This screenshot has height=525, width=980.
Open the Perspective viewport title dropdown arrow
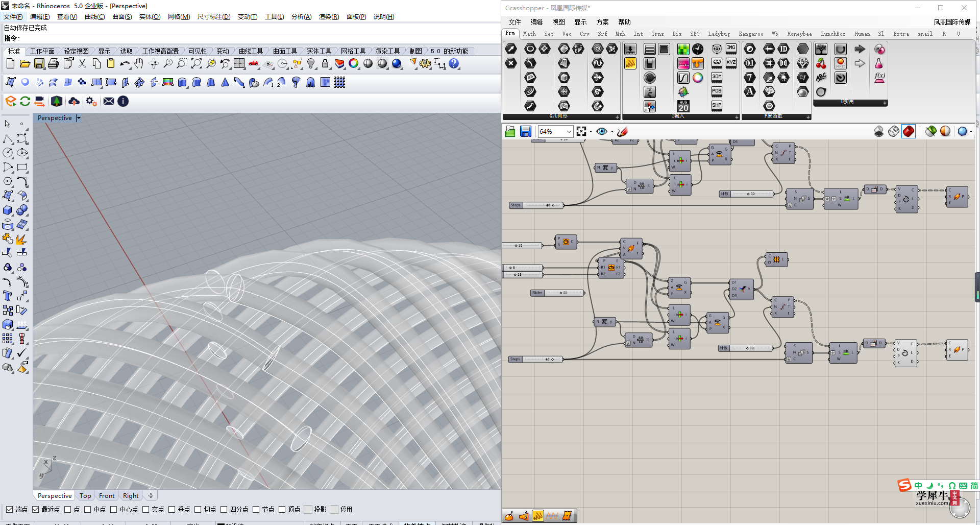pos(79,118)
